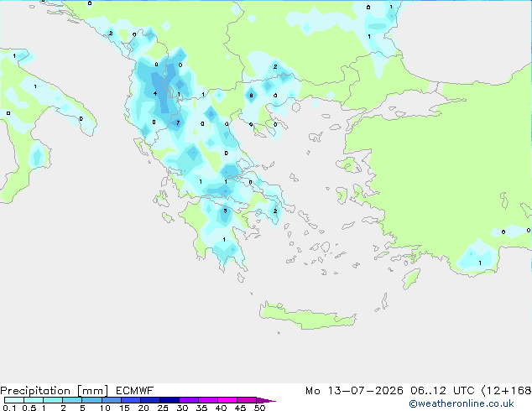The image size is (532, 411).
Task: Select the 1 to 2 mm legend color
Action: coord(53,400)
